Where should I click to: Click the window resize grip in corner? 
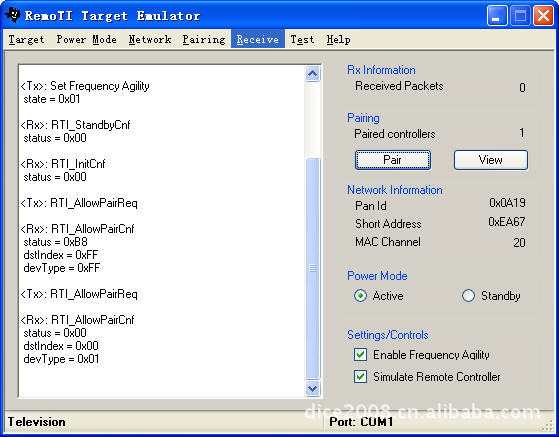point(549,426)
